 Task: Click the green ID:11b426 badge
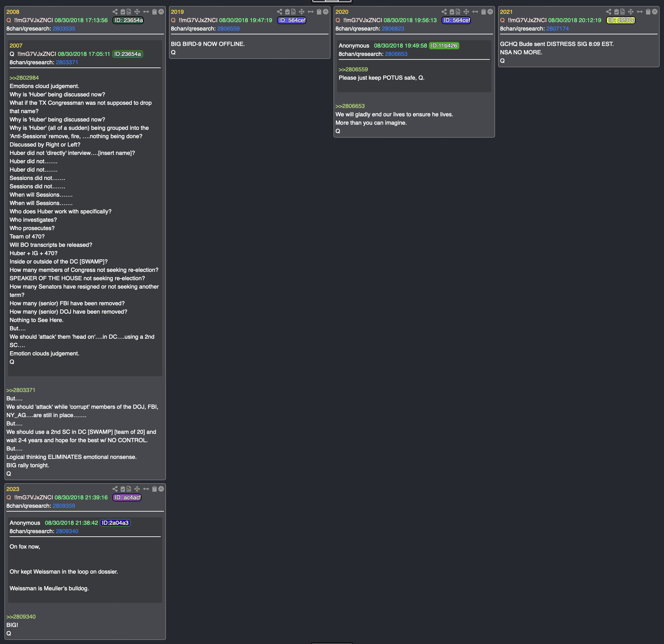(444, 46)
